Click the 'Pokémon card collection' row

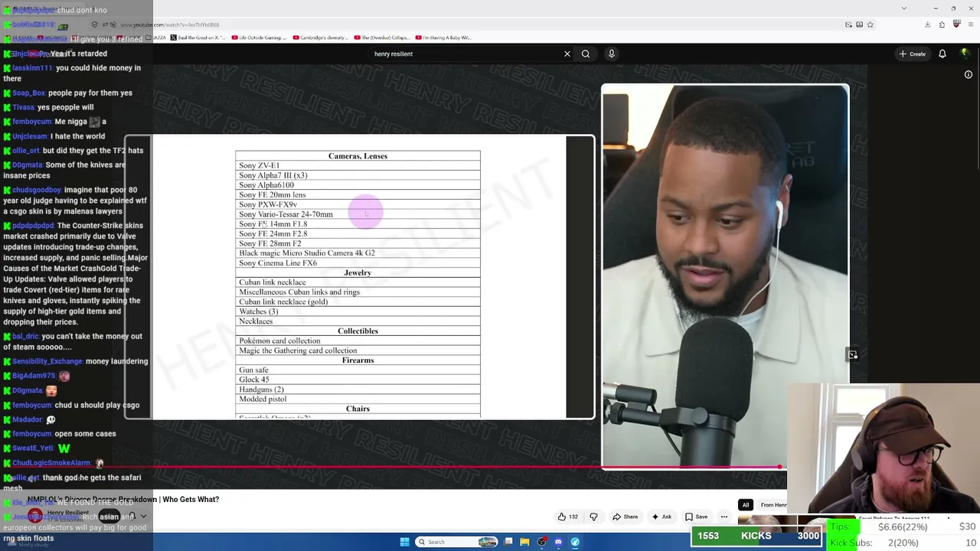pos(358,341)
